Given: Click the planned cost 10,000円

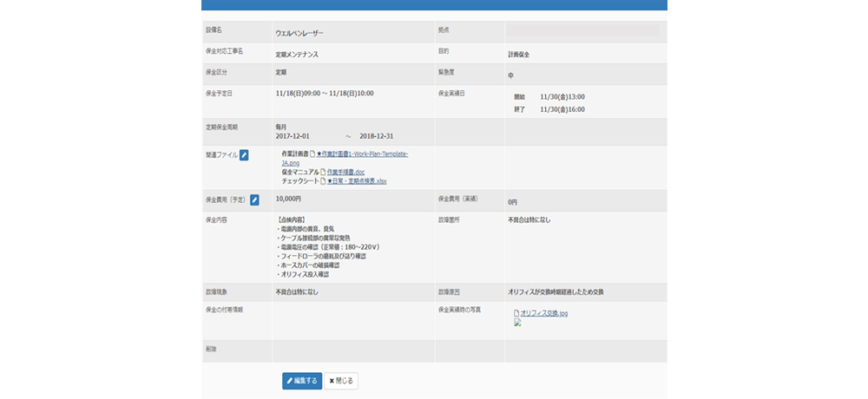Looking at the screenshot, I should click(x=288, y=198).
